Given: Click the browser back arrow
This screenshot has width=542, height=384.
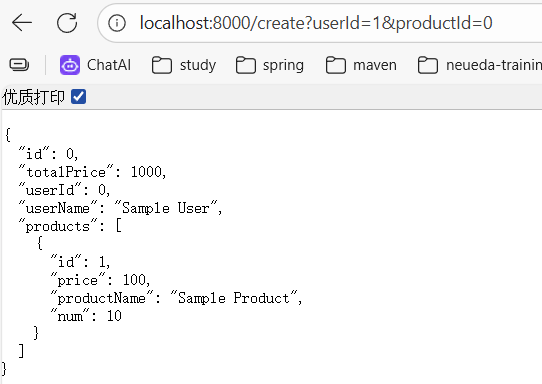Looking at the screenshot, I should 22,23.
